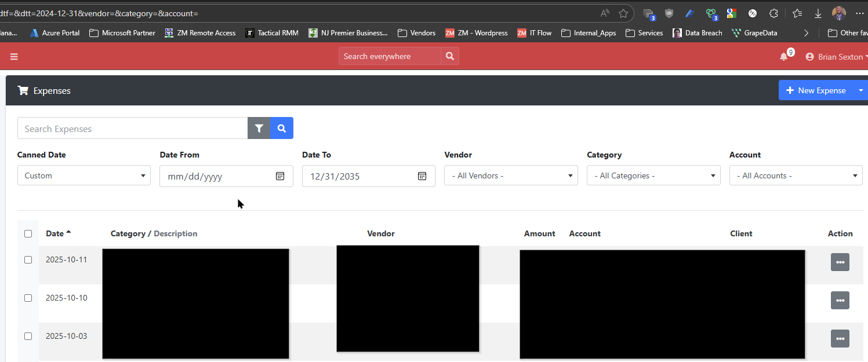Open the IT Flow bookmark
This screenshot has width=868, height=362.
point(534,33)
